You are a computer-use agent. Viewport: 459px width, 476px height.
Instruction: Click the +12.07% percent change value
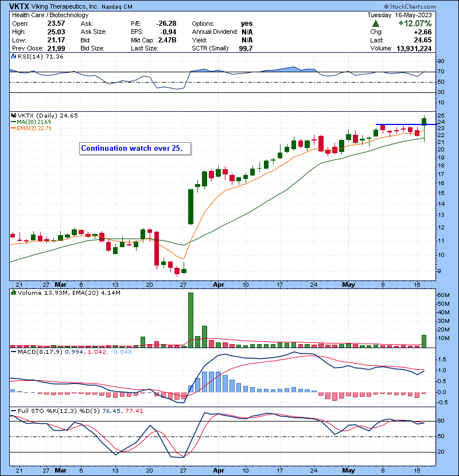coord(415,24)
